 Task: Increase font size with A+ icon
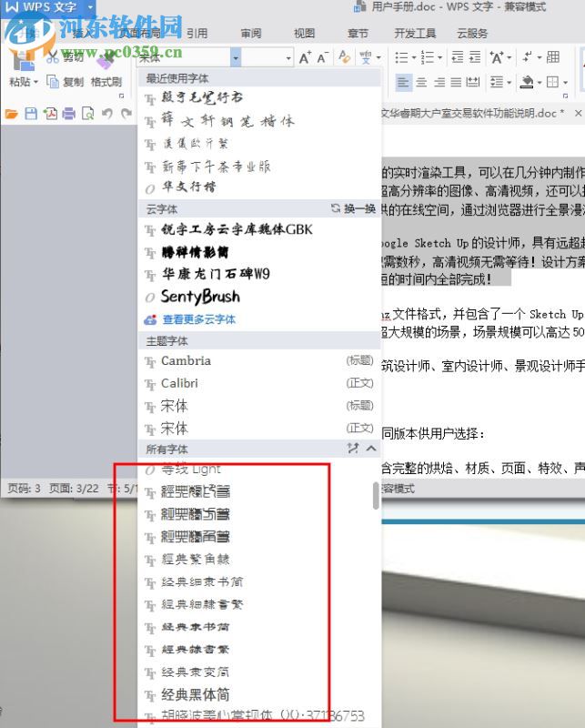click(305, 57)
